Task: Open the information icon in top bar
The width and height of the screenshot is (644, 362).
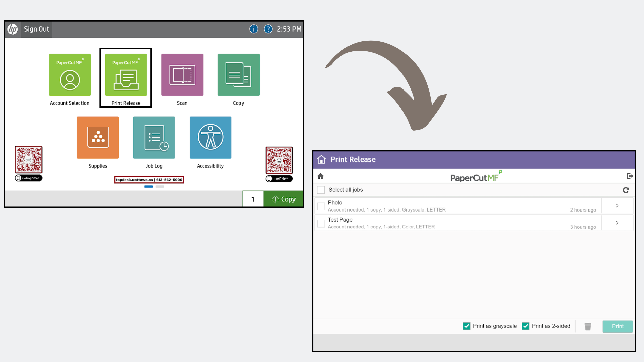Action: click(254, 29)
